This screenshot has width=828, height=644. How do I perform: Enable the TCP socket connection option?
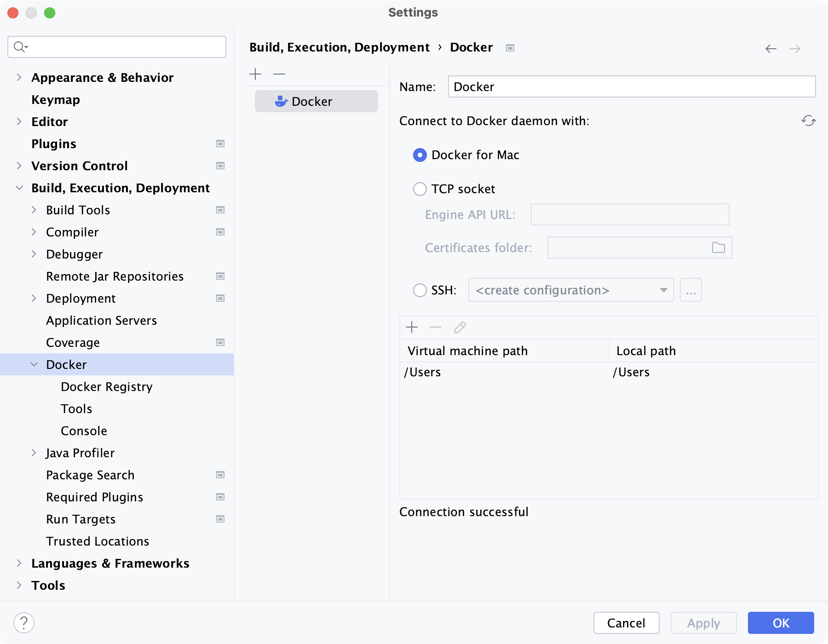click(420, 189)
